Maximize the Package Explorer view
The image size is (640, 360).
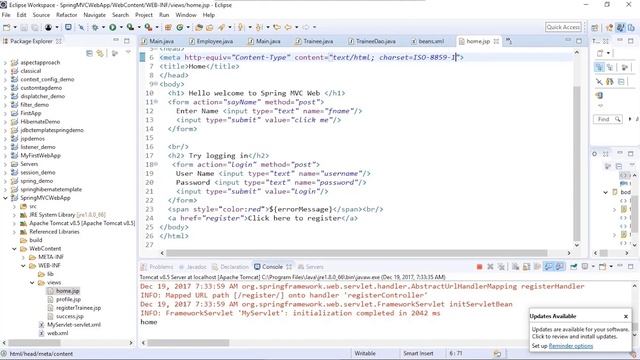[127, 41]
